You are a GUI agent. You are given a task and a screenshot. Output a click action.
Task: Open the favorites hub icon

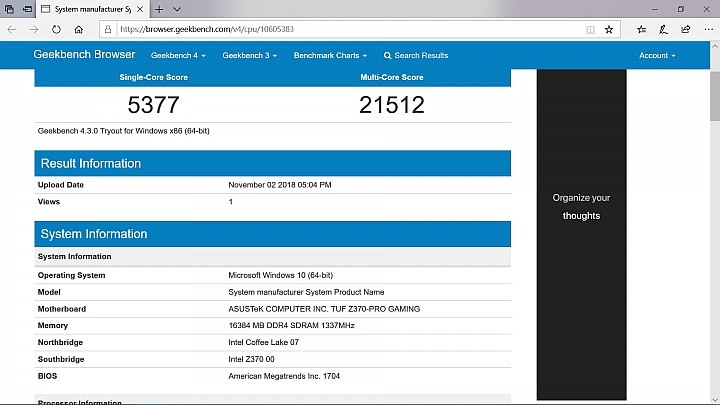(641, 29)
